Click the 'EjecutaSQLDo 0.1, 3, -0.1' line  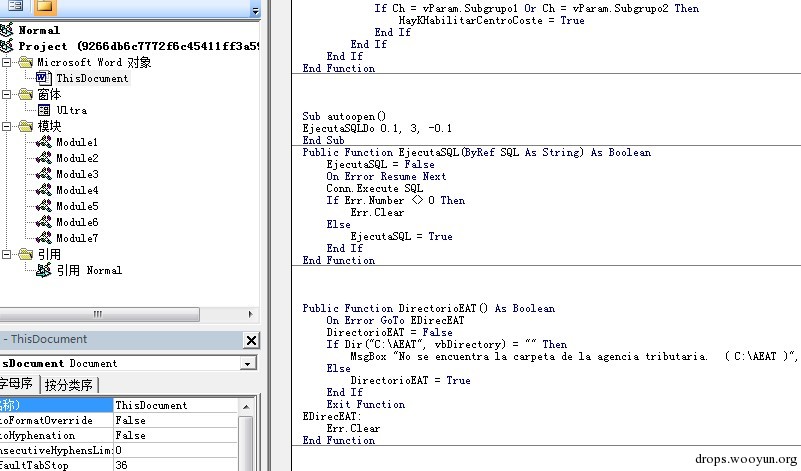pos(377,128)
